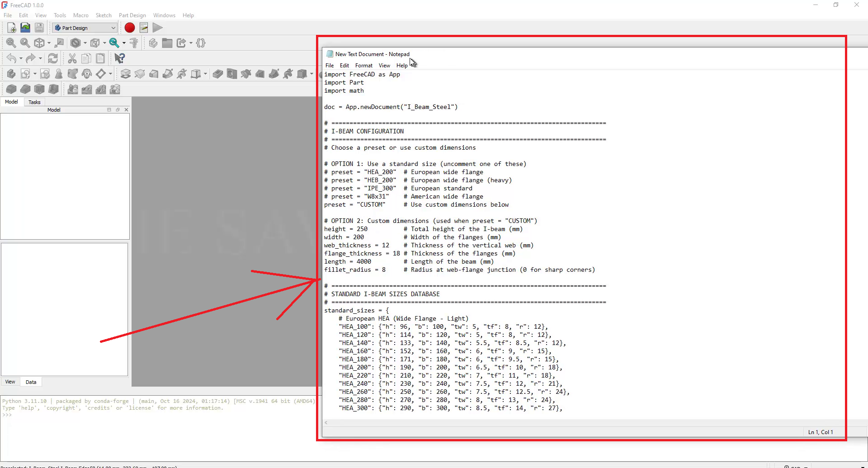This screenshot has width=868, height=468.
Task: Open the Macro menu in FreeCAD
Action: [80, 15]
